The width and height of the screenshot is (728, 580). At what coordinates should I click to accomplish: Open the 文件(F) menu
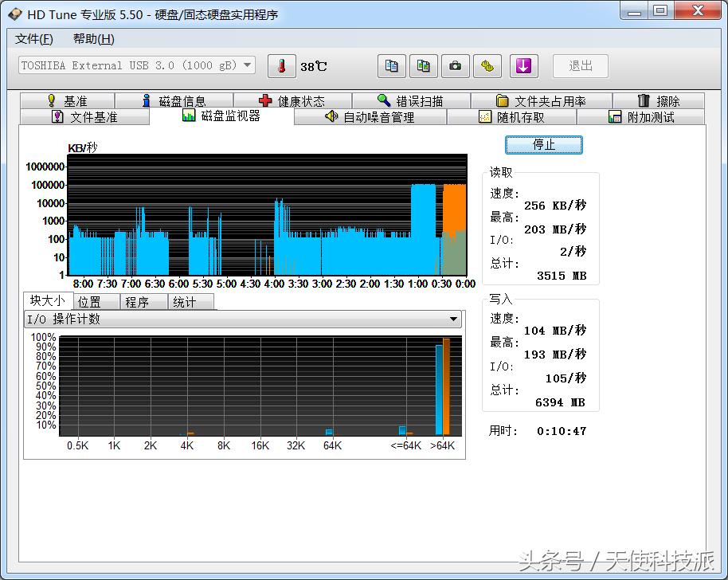[x=34, y=39]
